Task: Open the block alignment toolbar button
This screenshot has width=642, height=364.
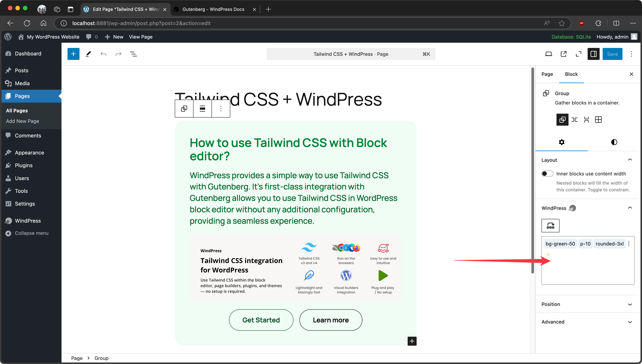Action: 202,109
